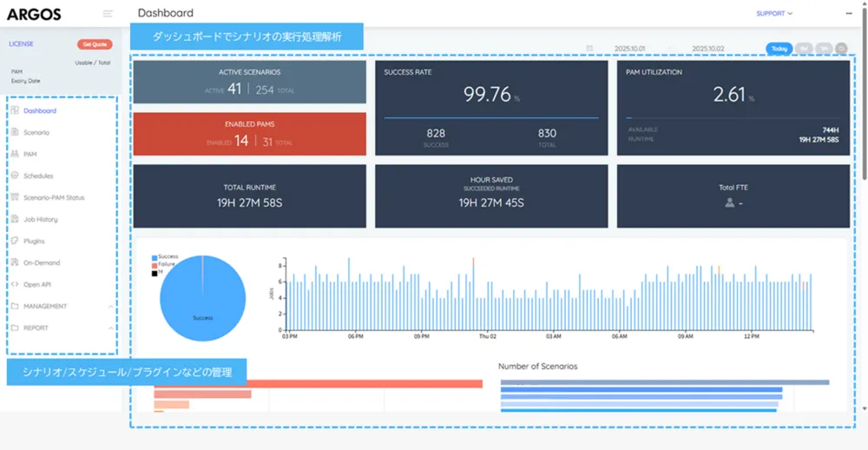Image resolution: width=868 pixels, height=450 pixels.
Task: Click the Scenario icon in sidebar
Action: [15, 133]
